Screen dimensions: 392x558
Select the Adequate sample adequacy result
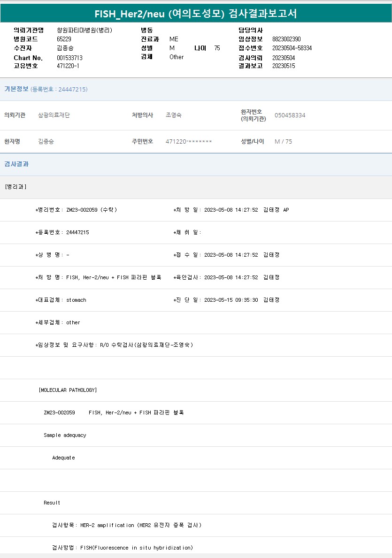pyautogui.click(x=63, y=458)
